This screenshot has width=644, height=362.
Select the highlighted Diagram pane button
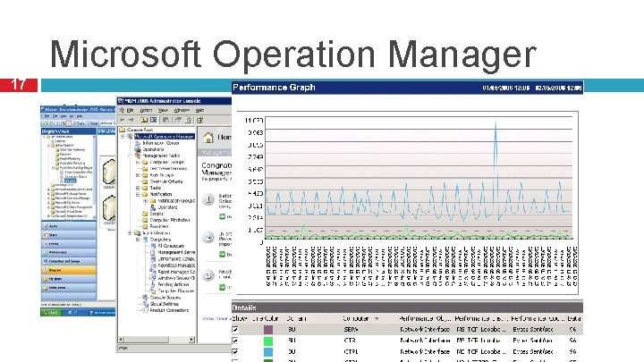coord(69,271)
